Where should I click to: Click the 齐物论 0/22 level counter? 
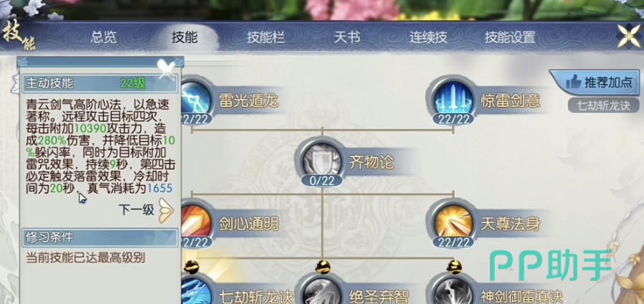click(x=322, y=181)
